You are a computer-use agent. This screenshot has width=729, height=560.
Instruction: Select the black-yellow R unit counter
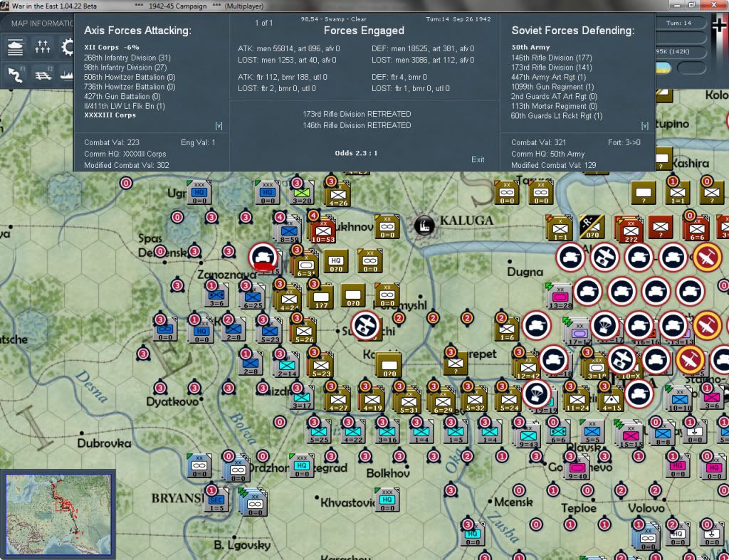[592, 227]
